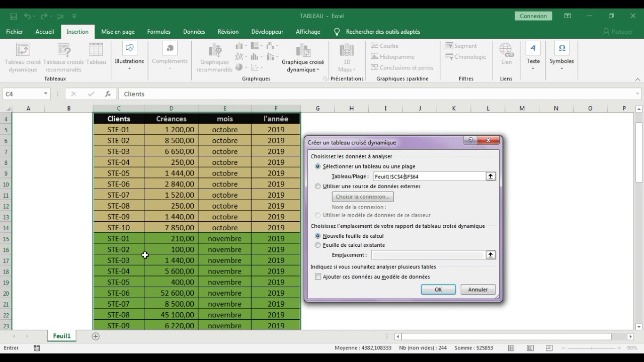
Task: Open Quick Access Toolbar customize dropdown
Action: pos(74,17)
